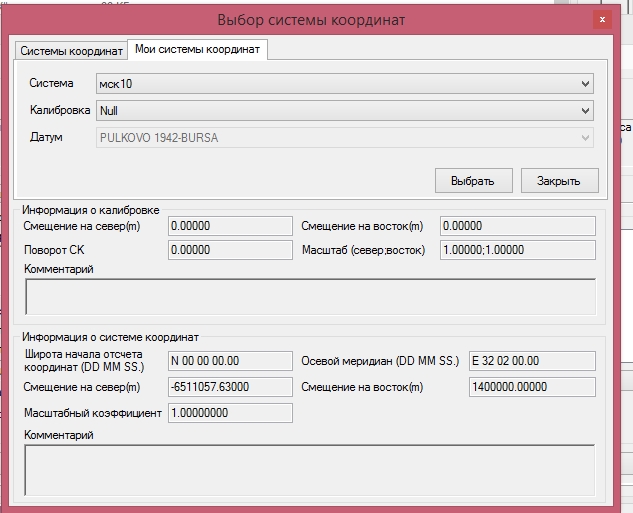
Task: Select the Мои системы координат tab
Action: coord(197,49)
